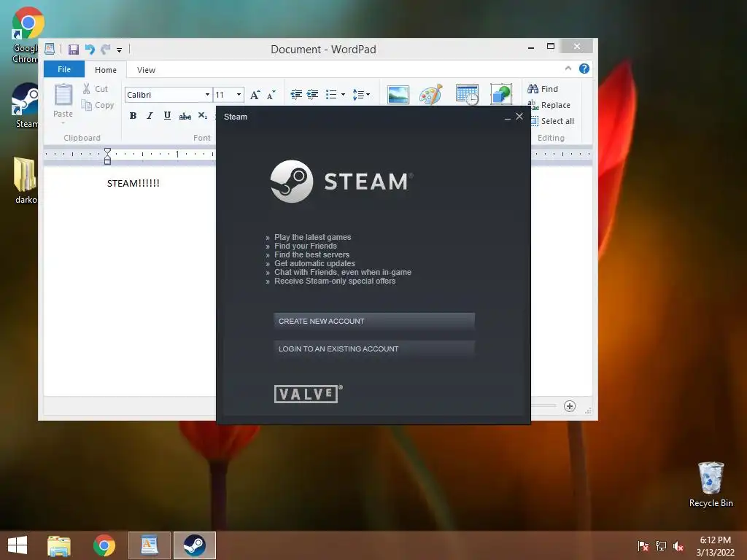Click the Decrease indent icon

click(296, 94)
